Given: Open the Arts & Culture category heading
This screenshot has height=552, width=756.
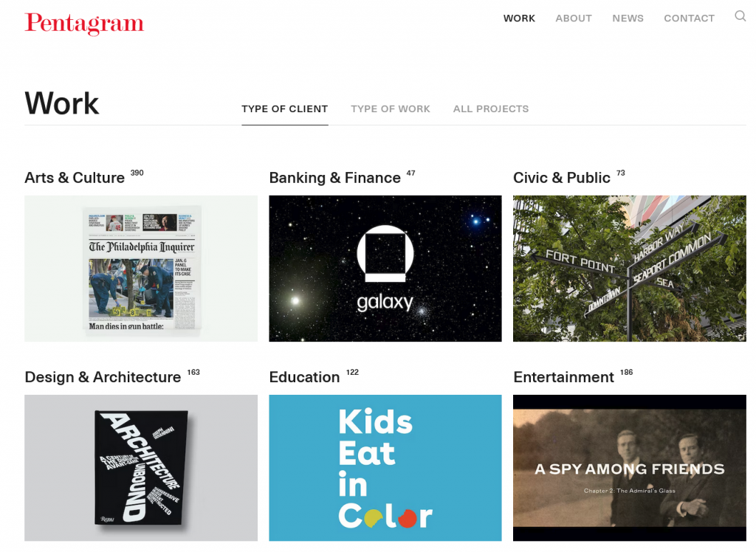Looking at the screenshot, I should pyautogui.click(x=75, y=177).
